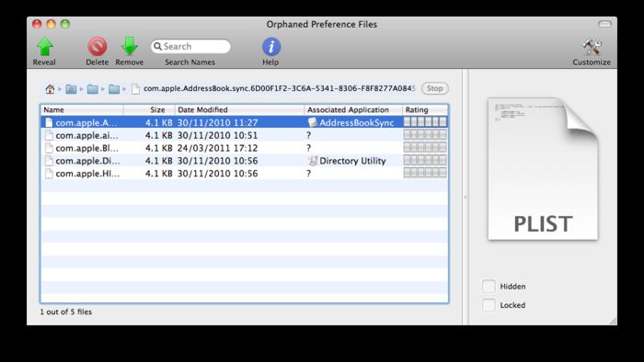Open the Customize toolbar tools icon
The height and width of the screenshot is (362, 644).
pos(592,47)
